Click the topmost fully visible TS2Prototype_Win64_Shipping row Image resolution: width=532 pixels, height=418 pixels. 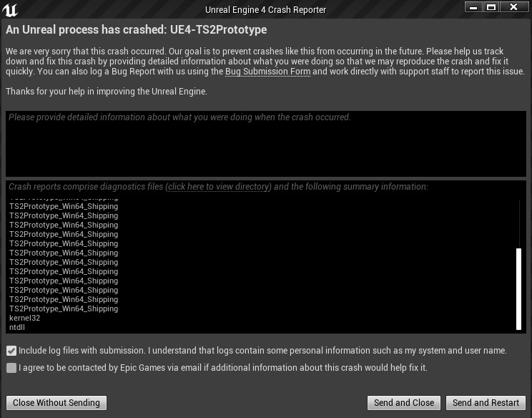(x=64, y=206)
